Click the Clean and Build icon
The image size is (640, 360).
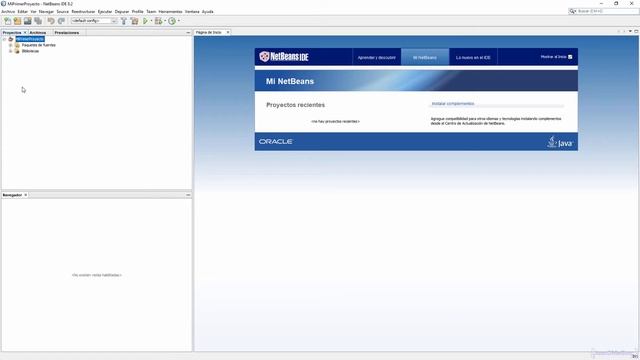point(134,21)
